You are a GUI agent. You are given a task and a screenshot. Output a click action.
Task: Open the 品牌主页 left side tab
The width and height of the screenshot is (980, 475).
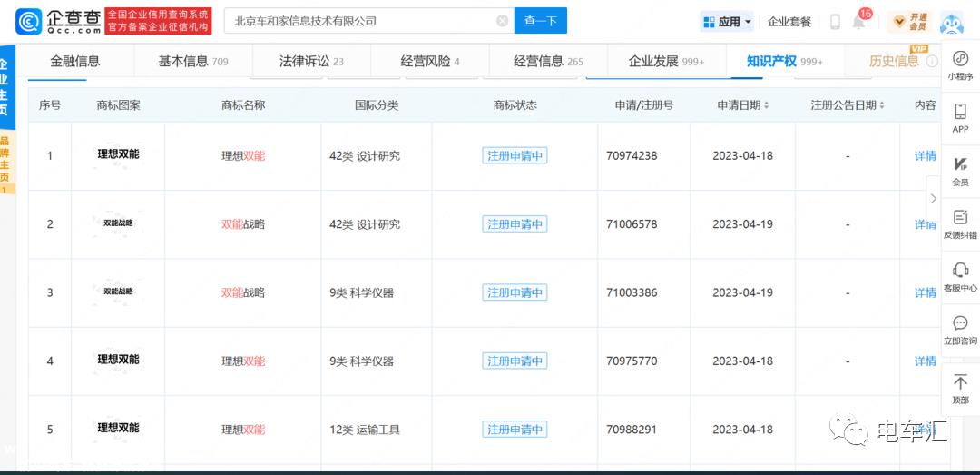tap(6, 162)
